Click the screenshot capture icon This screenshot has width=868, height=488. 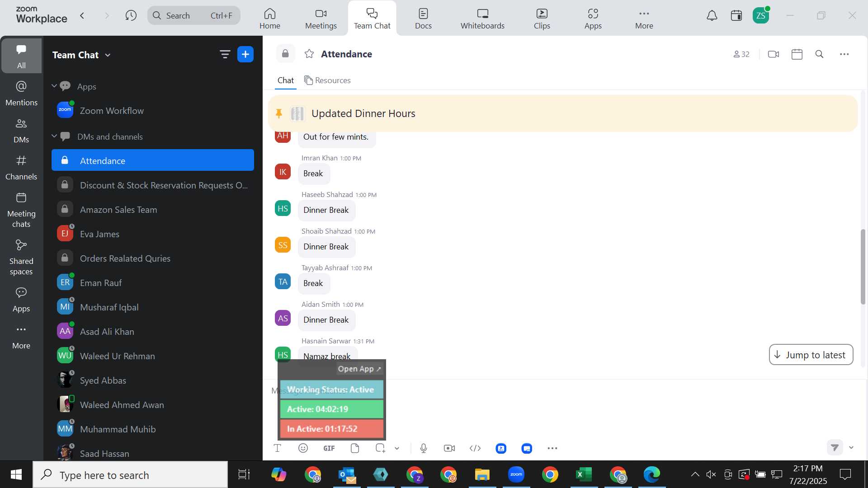click(380, 448)
